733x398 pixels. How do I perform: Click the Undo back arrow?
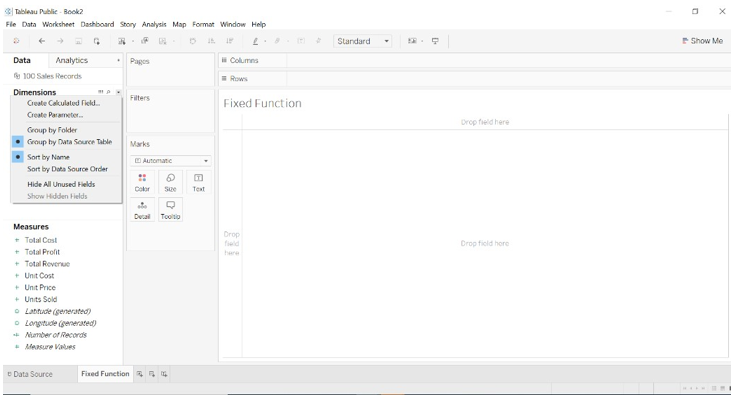(42, 41)
